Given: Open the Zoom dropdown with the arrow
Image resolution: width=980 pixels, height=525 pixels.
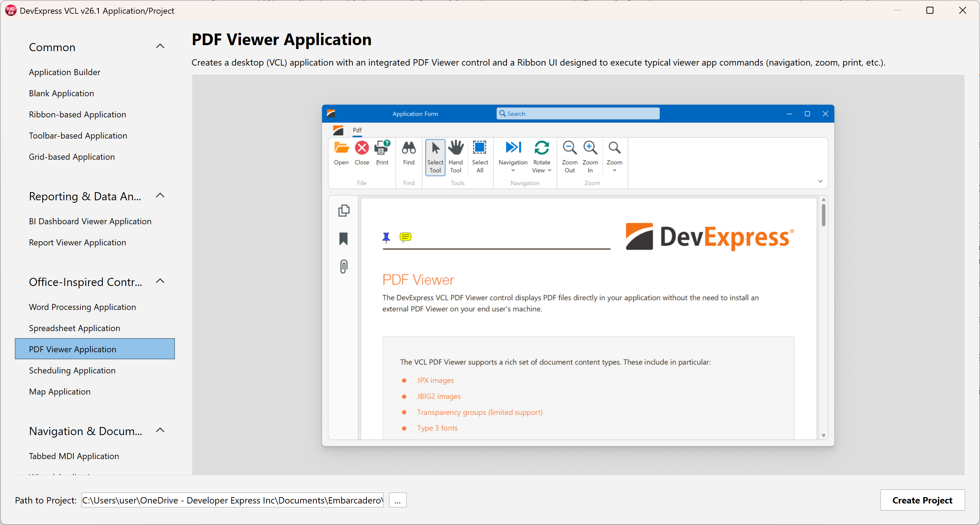Looking at the screenshot, I should pos(615,157).
